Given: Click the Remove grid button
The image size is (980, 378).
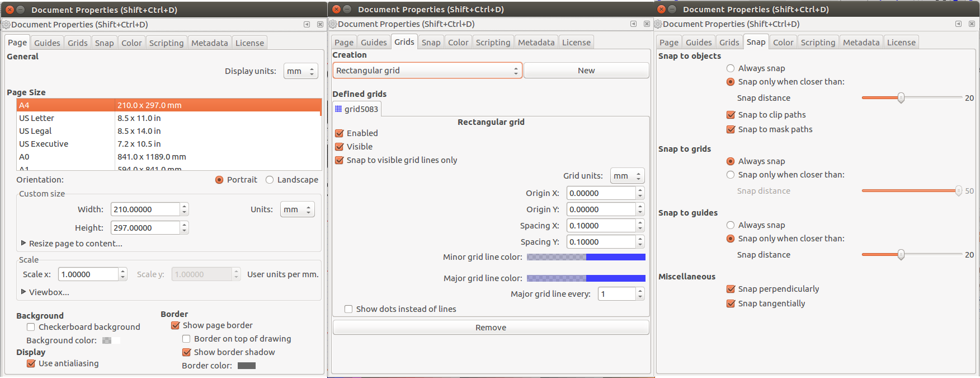Looking at the screenshot, I should tap(491, 328).
